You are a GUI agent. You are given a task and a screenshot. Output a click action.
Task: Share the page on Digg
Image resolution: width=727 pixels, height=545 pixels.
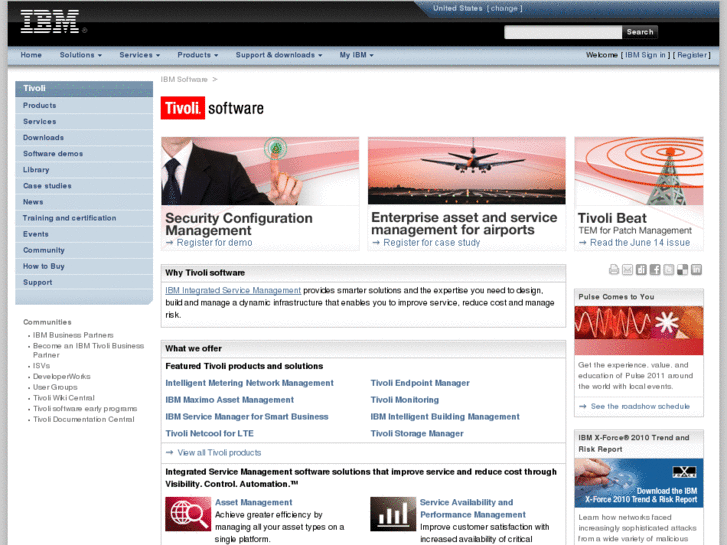tap(641, 269)
